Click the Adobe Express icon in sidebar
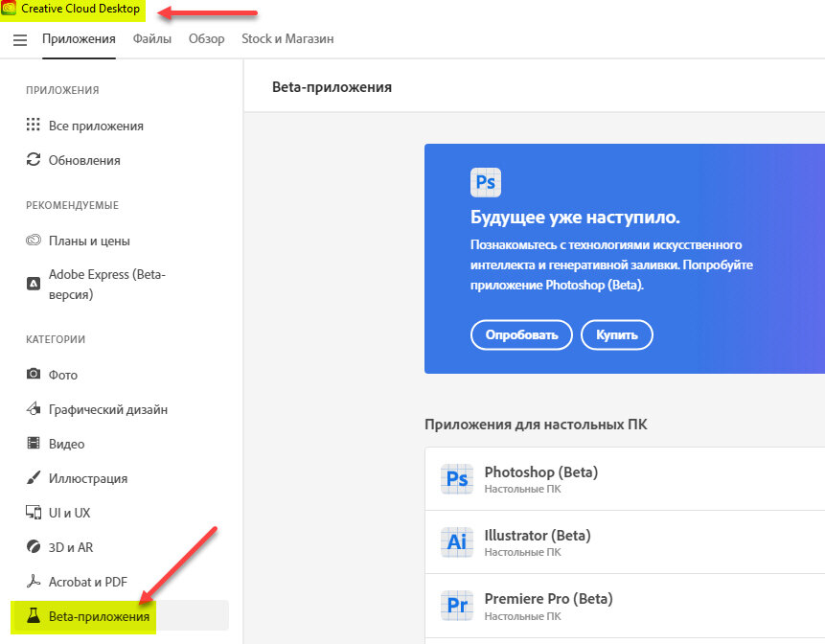Viewport: 825px width, 644px height. (34, 284)
